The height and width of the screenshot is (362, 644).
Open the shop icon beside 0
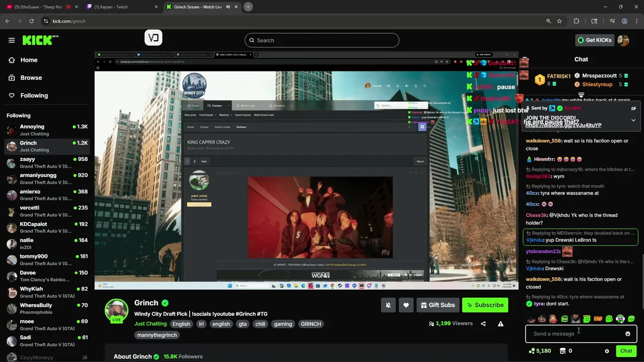pos(563,351)
